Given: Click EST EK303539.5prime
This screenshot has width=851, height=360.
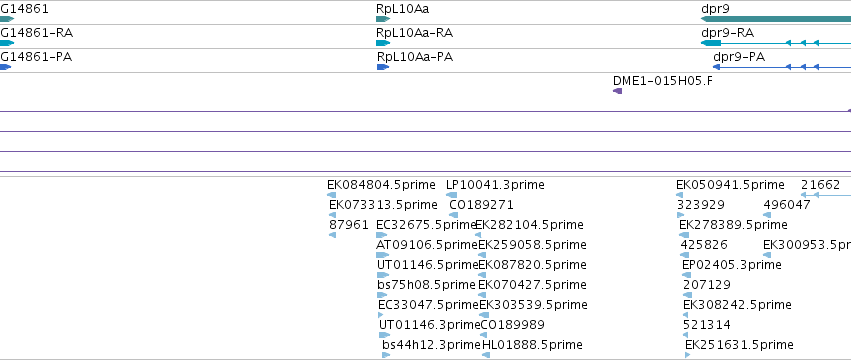Looking at the screenshot, I should 534,306.
